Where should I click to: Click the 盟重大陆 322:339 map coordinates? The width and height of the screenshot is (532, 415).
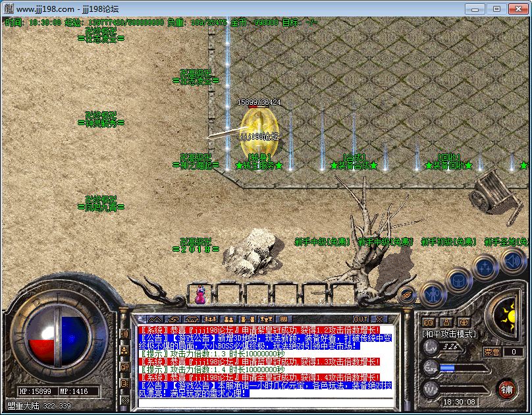(39, 406)
